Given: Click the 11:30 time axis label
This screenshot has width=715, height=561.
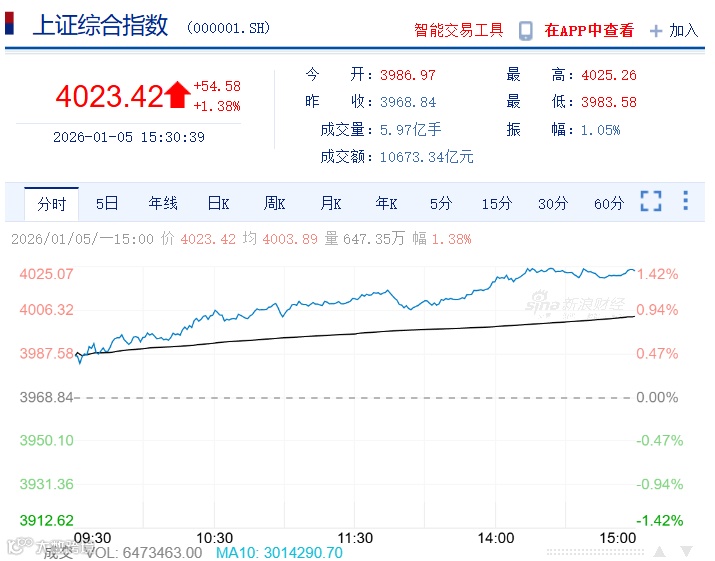Looking at the screenshot, I should click(x=355, y=538).
